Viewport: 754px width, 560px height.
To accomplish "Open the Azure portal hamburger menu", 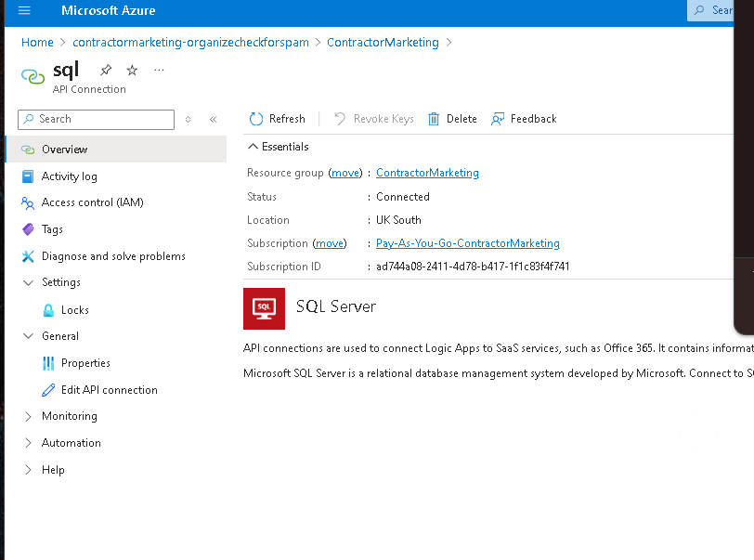I will point(24,10).
